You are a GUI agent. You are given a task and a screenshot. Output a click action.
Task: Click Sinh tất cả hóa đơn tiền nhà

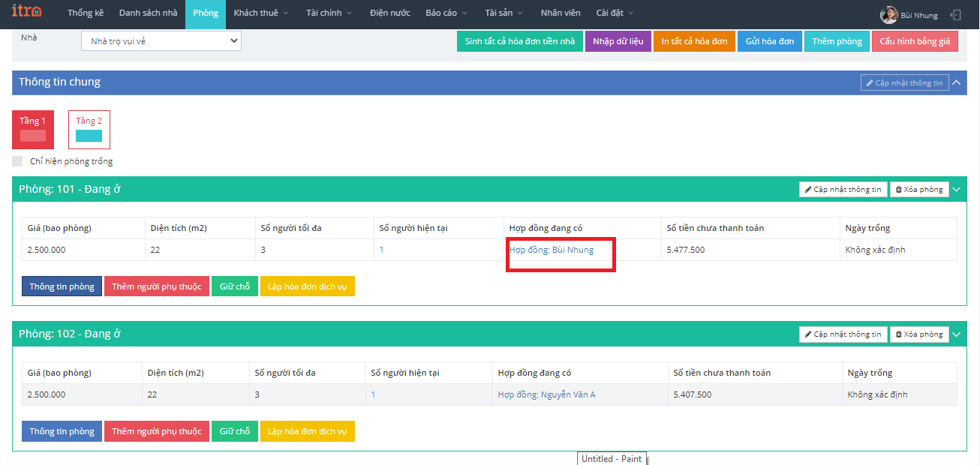click(519, 41)
